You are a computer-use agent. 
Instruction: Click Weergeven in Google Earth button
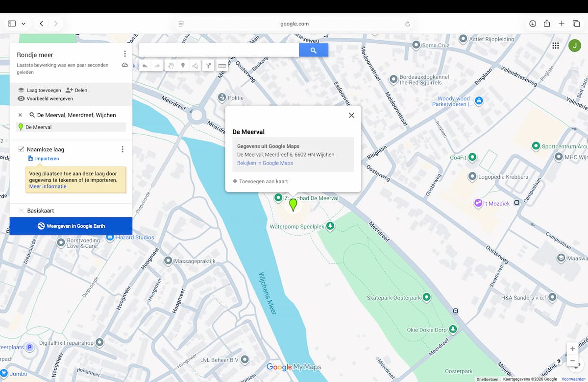click(71, 226)
